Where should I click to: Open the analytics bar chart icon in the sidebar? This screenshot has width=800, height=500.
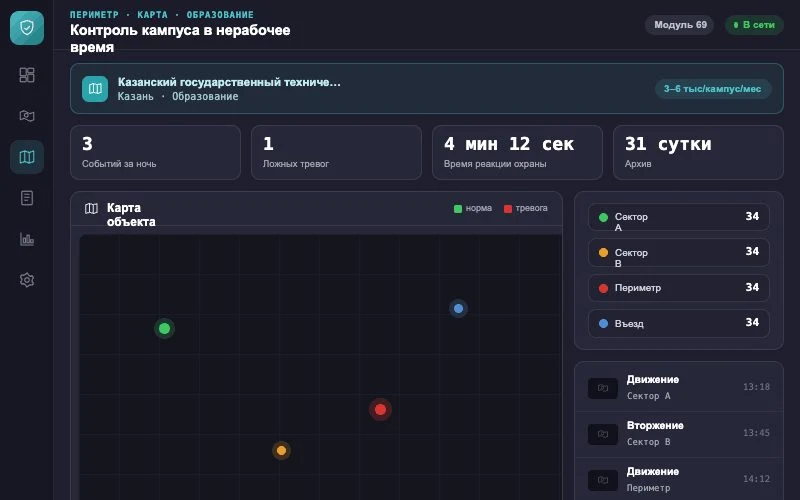[27, 239]
